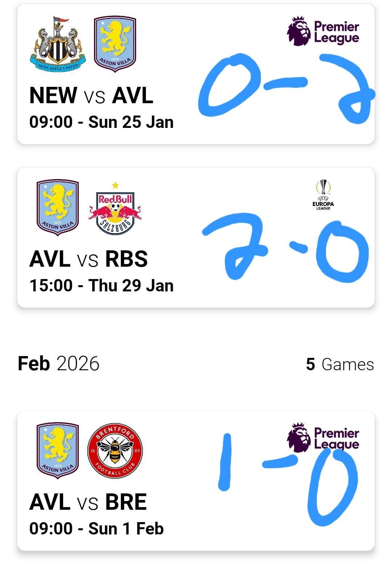Click Premier League logo on Brentford fixture
This screenshot has width=392, height=561.
(323, 437)
